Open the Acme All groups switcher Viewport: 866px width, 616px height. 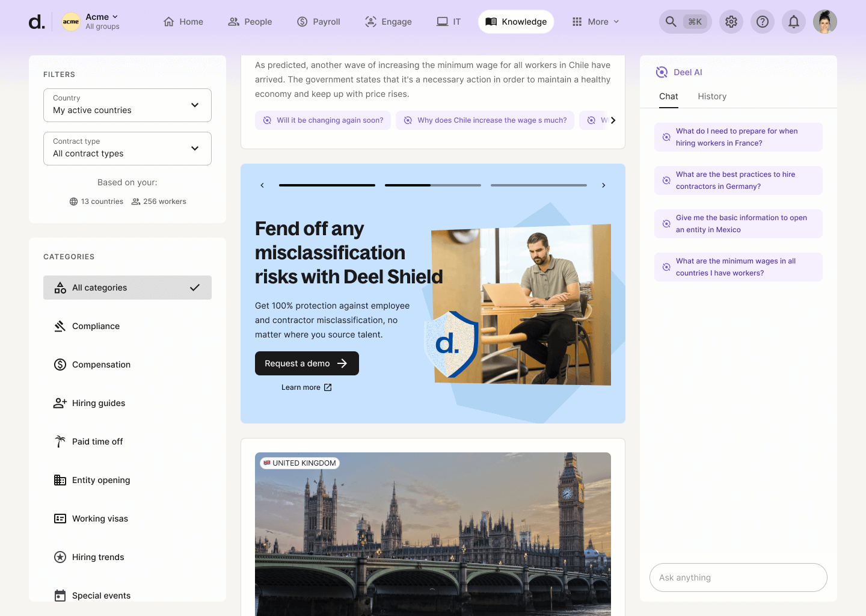click(x=90, y=21)
